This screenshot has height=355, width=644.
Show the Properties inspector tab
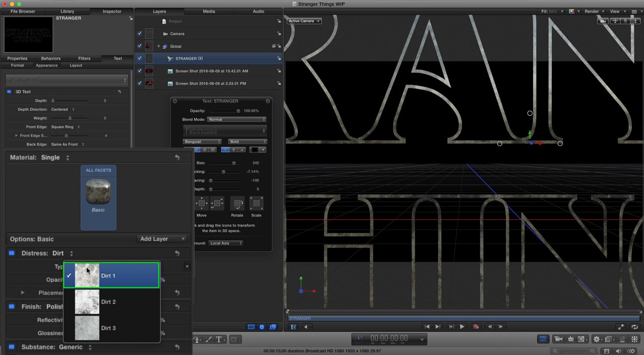pos(17,58)
